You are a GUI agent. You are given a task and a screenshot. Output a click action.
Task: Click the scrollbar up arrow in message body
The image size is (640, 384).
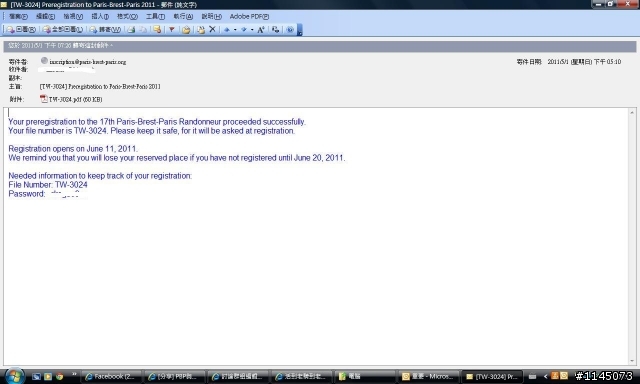[x=632, y=112]
